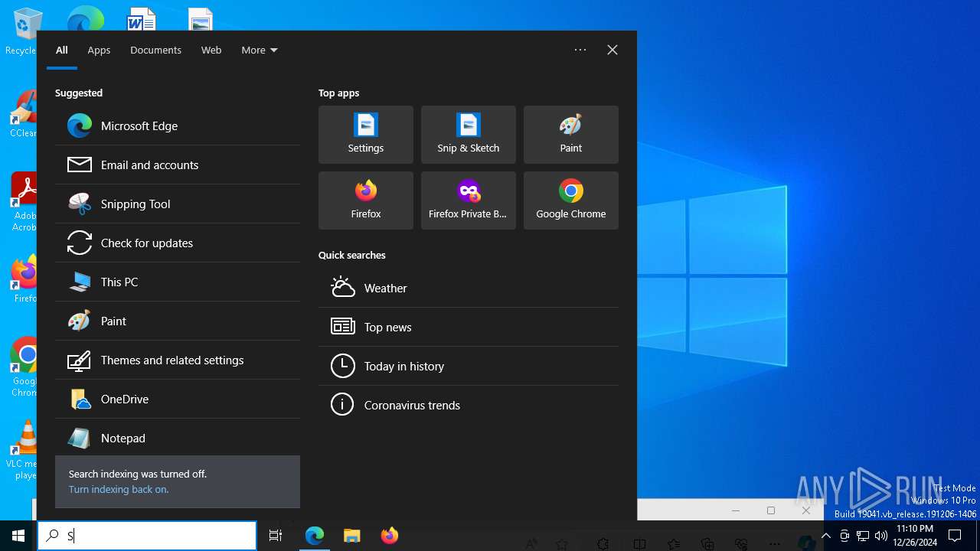The image size is (980, 551).
Task: Open File Explorer from the taskbar
Action: click(352, 536)
